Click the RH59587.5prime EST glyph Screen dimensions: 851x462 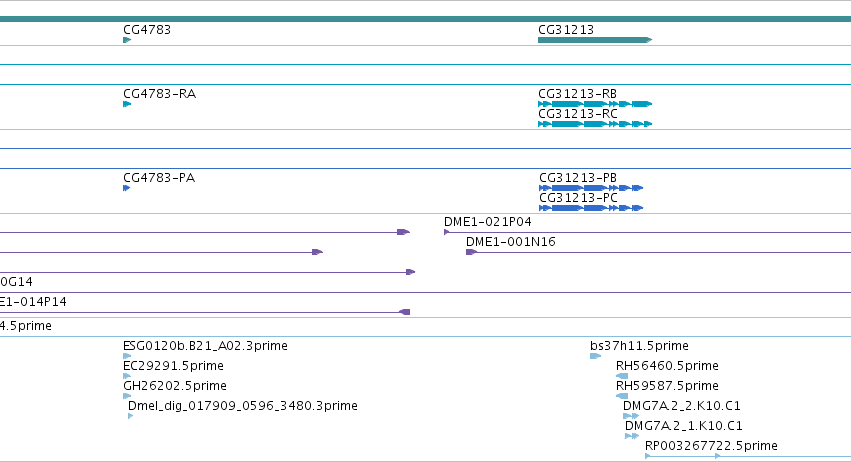[x=622, y=396]
